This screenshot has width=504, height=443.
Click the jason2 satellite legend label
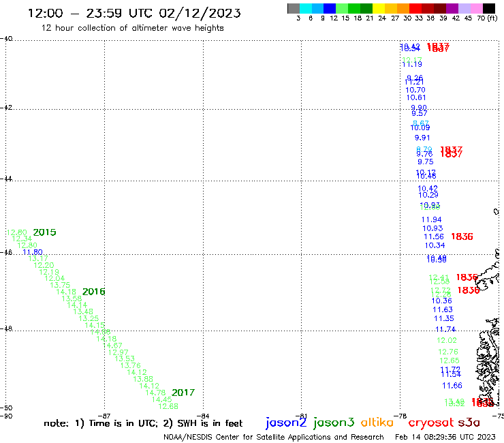286,423
